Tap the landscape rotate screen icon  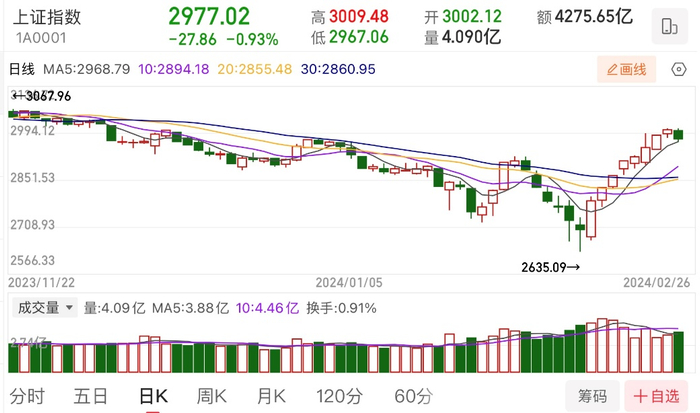tap(669, 26)
